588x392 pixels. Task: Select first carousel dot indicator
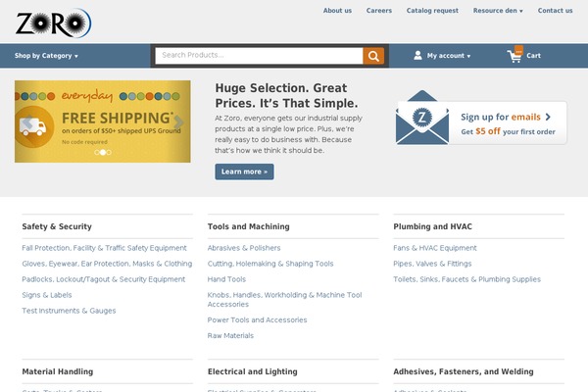(x=97, y=152)
